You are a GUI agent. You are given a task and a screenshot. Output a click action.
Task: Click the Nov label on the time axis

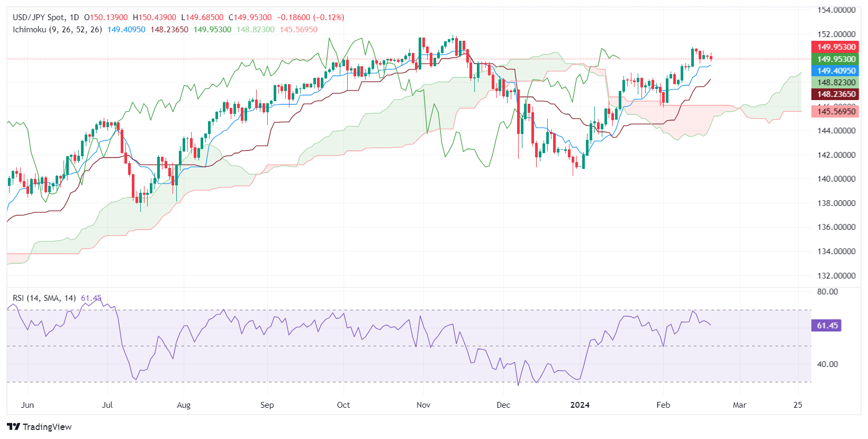point(423,405)
